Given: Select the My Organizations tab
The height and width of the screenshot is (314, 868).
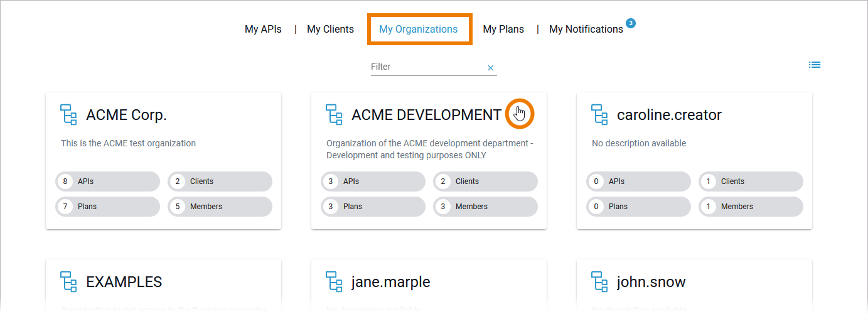Looking at the screenshot, I should click(x=418, y=29).
